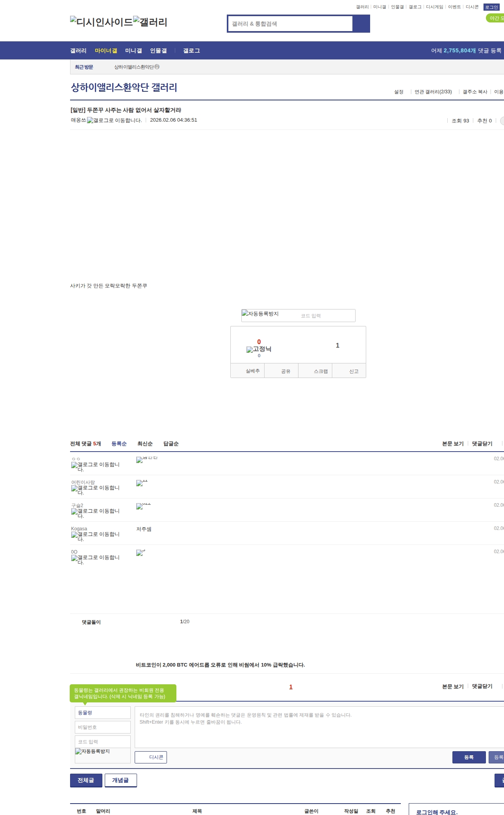
Task: Click the 자동등록방지 captcha image below the post
Action: 260,314
